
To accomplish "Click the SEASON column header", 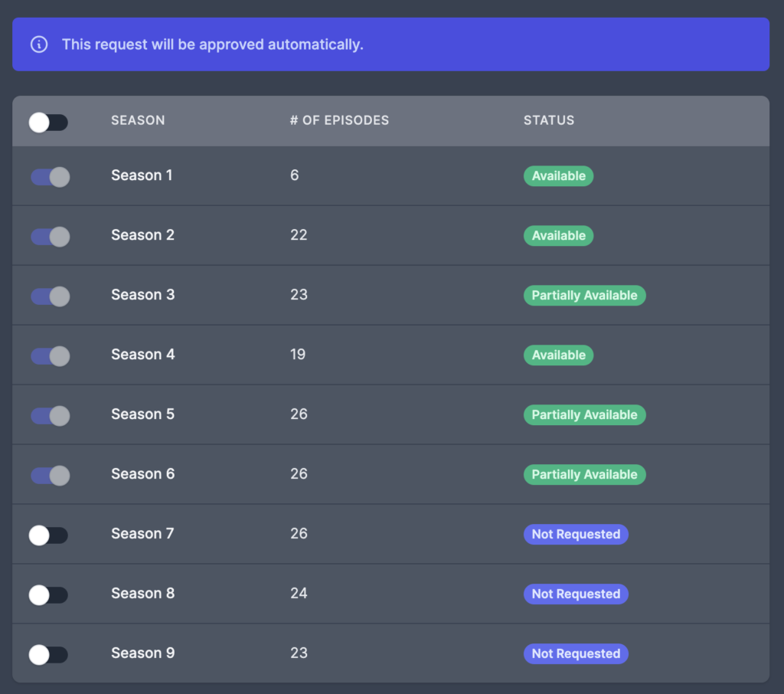I will click(138, 120).
